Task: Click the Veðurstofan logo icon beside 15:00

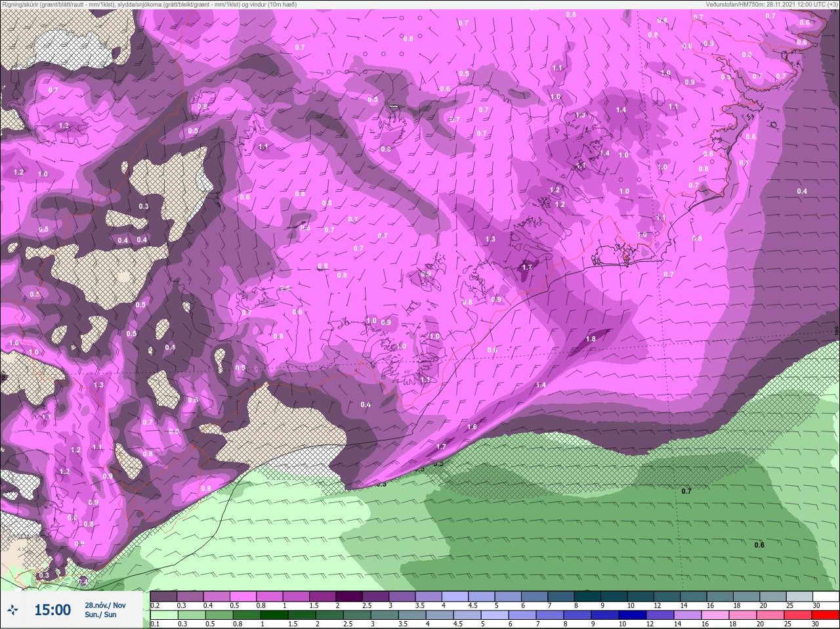Action: tap(12, 611)
